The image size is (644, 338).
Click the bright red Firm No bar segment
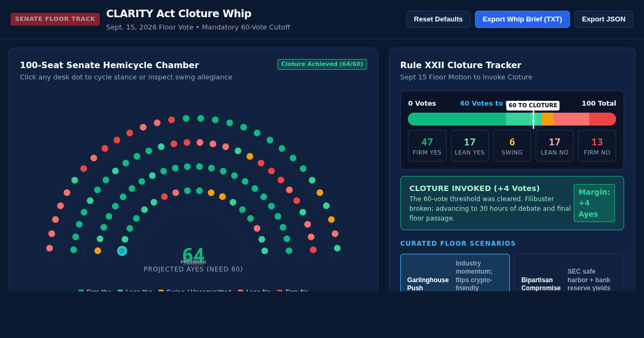coord(603,119)
